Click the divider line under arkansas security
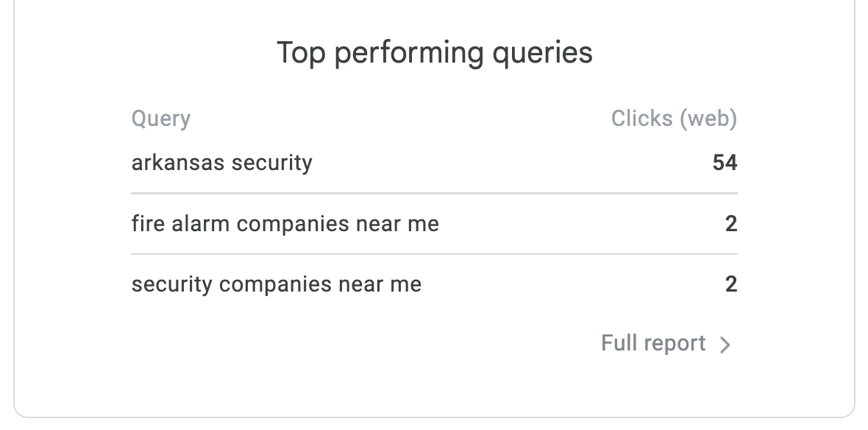Screen dimensions: 868x430 pyautogui.click(x=434, y=194)
